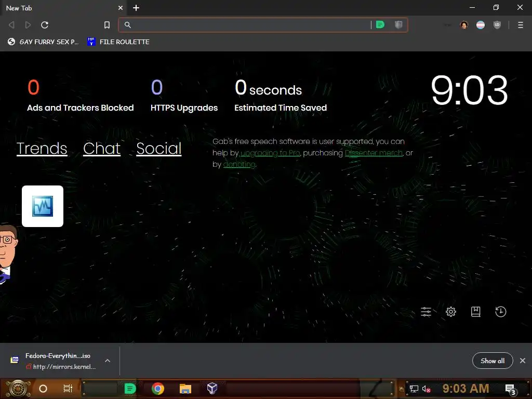Screen dimensions: 532x399
Task: Go back with the back arrow
Action: coord(11,25)
